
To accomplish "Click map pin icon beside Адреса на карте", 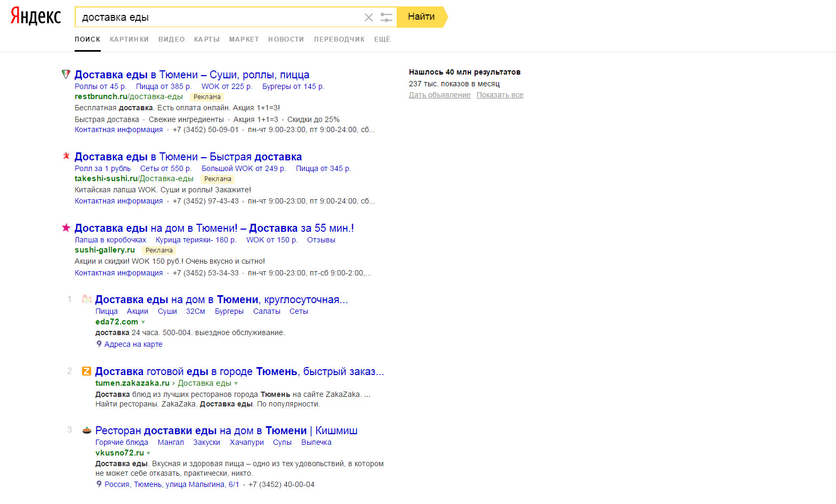I will [99, 344].
